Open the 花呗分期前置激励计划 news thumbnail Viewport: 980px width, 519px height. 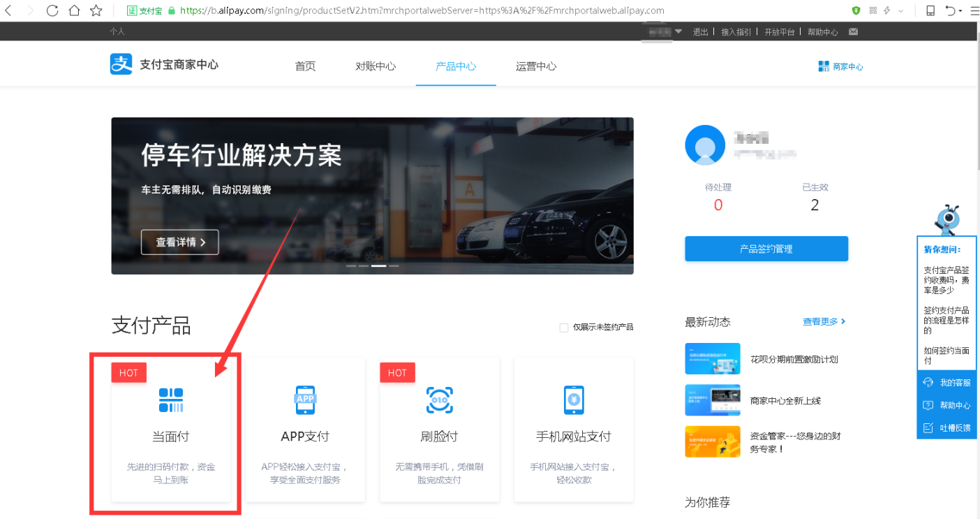713,359
